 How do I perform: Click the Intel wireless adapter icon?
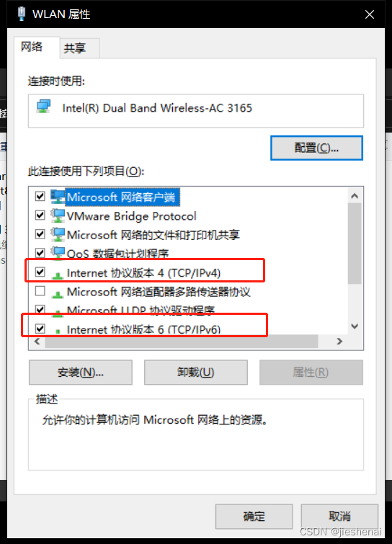[44, 107]
